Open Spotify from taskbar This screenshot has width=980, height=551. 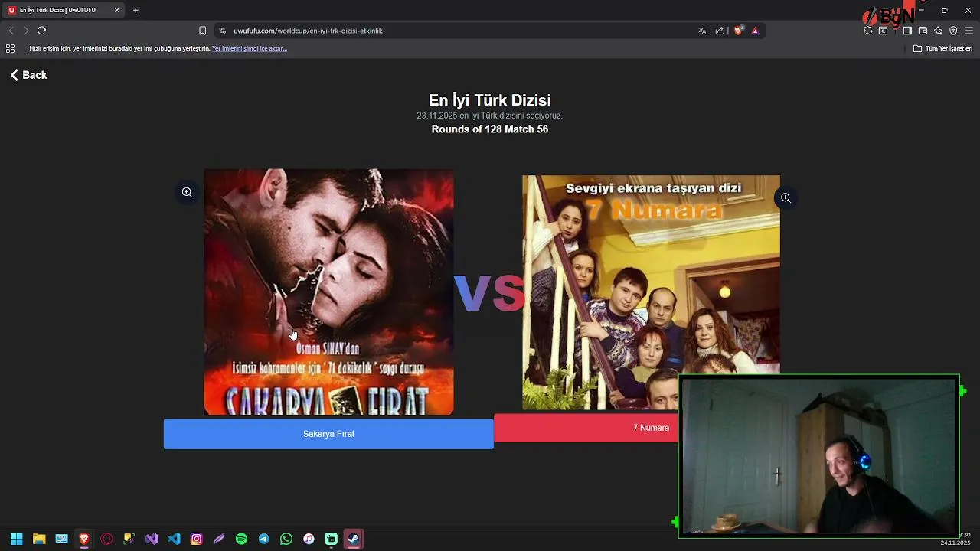pyautogui.click(x=241, y=539)
